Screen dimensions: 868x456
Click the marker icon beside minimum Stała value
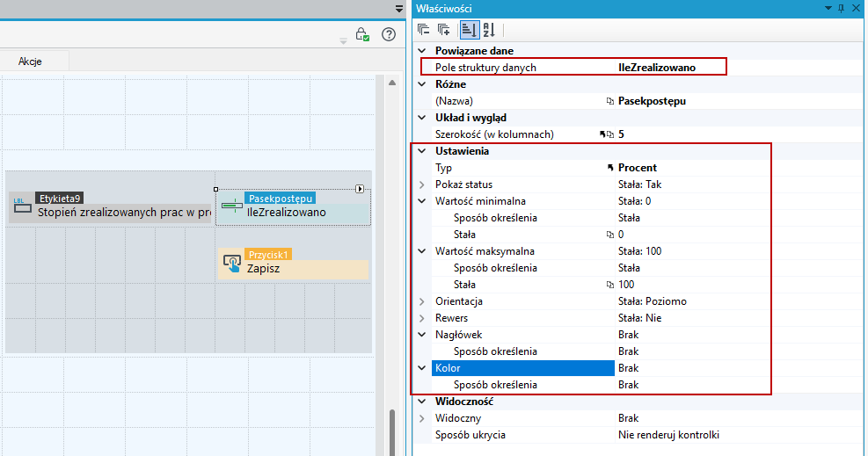610,235
